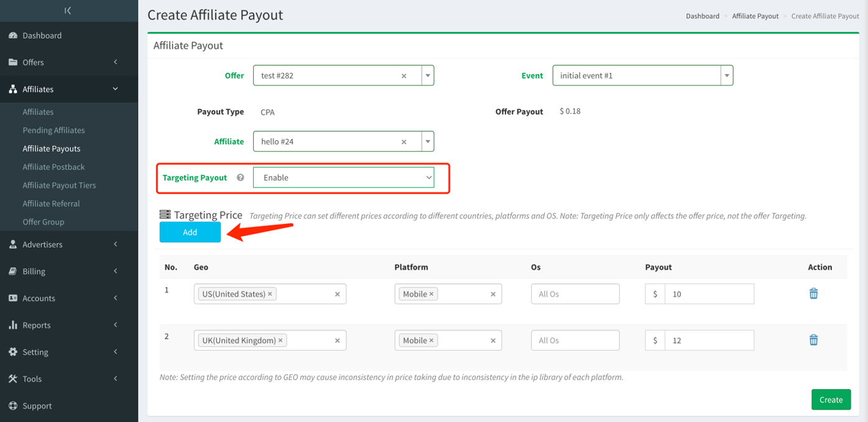Click the Offer Payout value $ 0.18
868x422 pixels.
(570, 111)
